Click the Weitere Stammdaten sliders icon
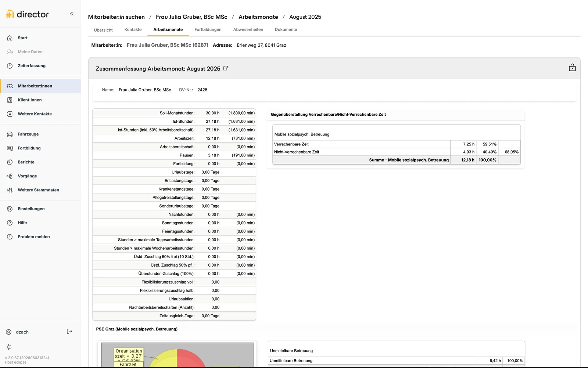The width and height of the screenshot is (588, 368). [x=10, y=190]
